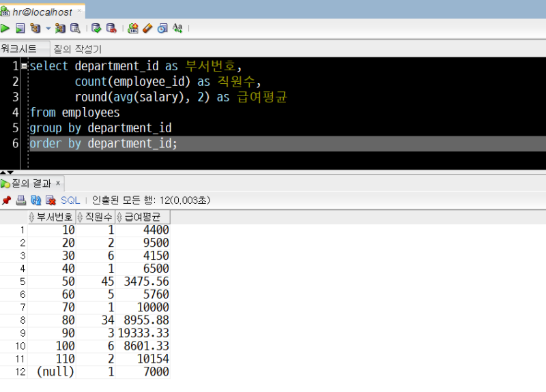This screenshot has height=392, width=546.
Task: Select cell 10154 in results
Action: tap(143, 359)
